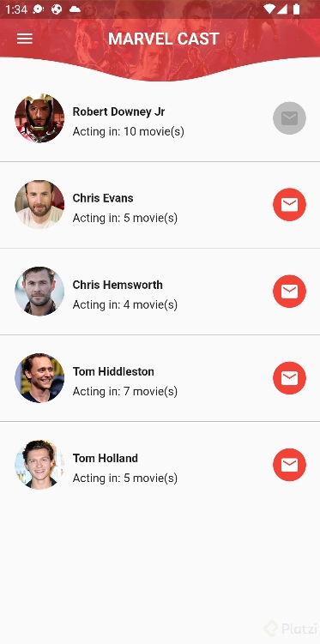Viewport: 320px width, 644px height.
Task: Send mail to Chris Evans
Action: pos(289,205)
